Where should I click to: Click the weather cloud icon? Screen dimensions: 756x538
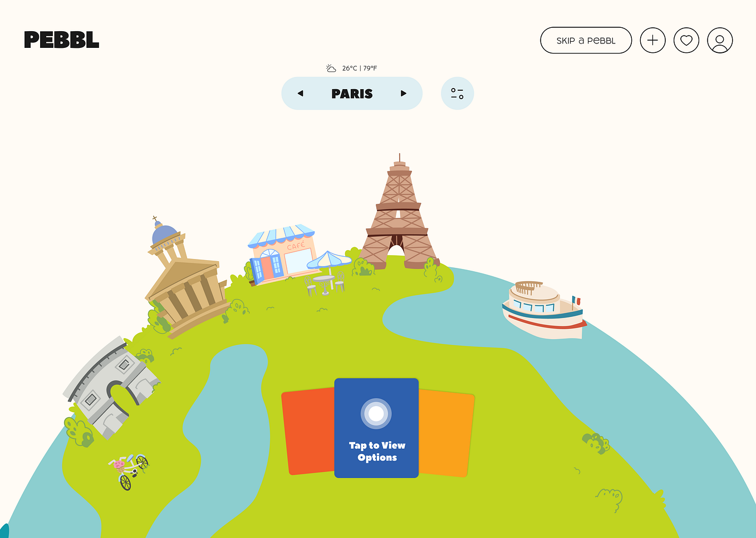(x=331, y=68)
